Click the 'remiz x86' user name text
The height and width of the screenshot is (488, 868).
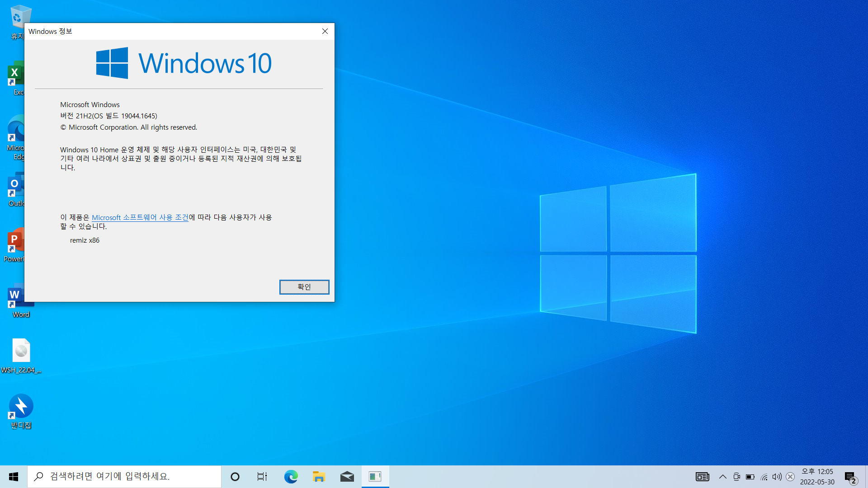(x=85, y=240)
